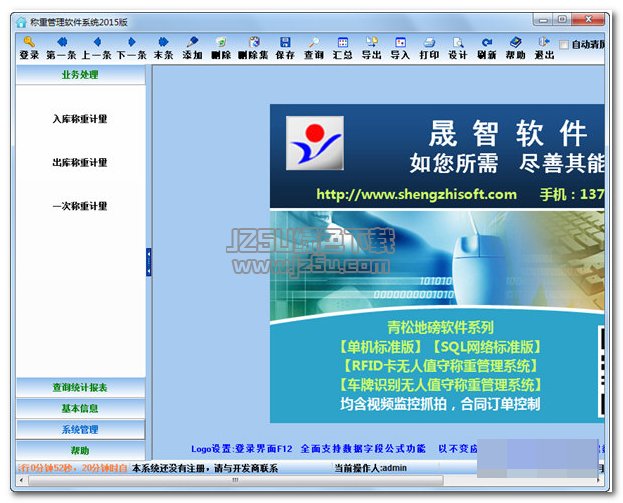This screenshot has width=623, height=503.
Task: Add a new record with 添加
Action: tap(192, 48)
